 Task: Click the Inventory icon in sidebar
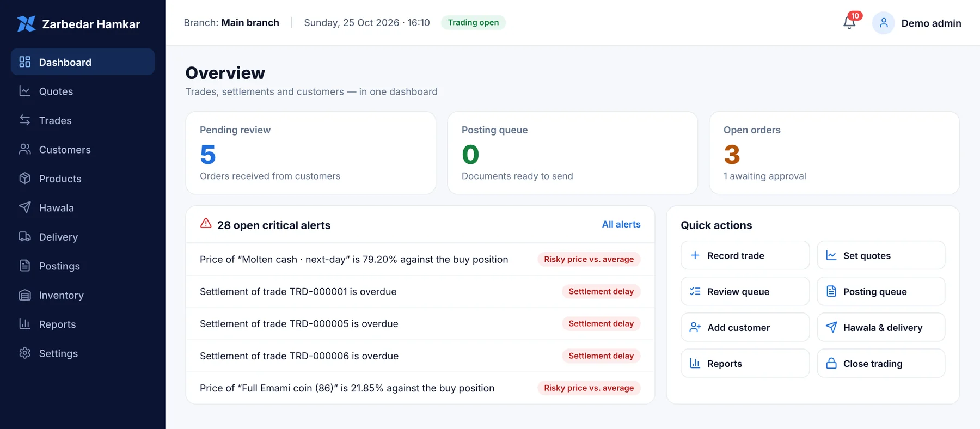[25, 295]
